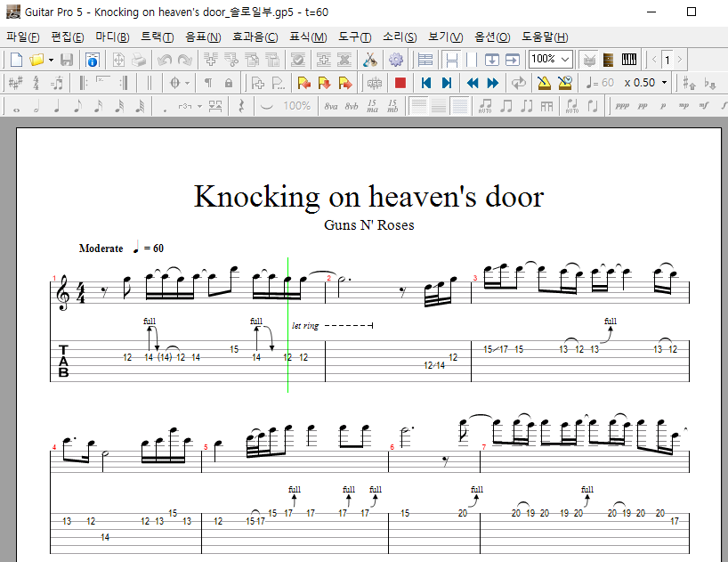Go to previous bar

click(473, 83)
